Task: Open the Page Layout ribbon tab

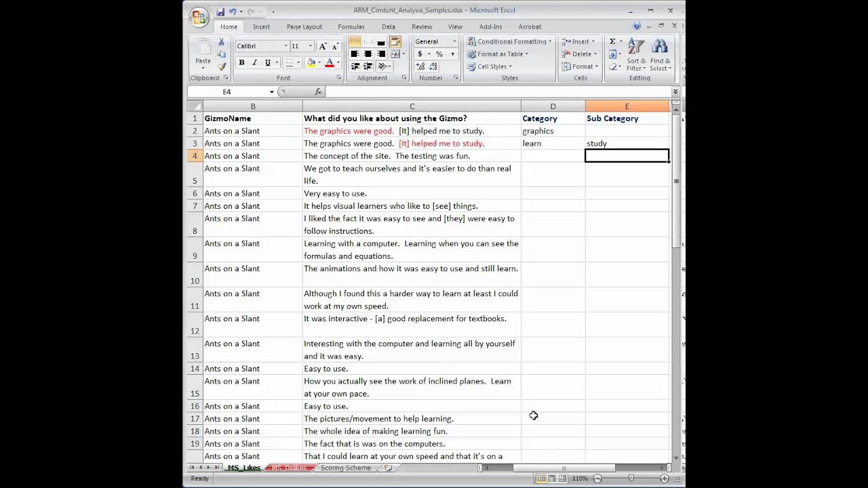Action: click(x=304, y=26)
